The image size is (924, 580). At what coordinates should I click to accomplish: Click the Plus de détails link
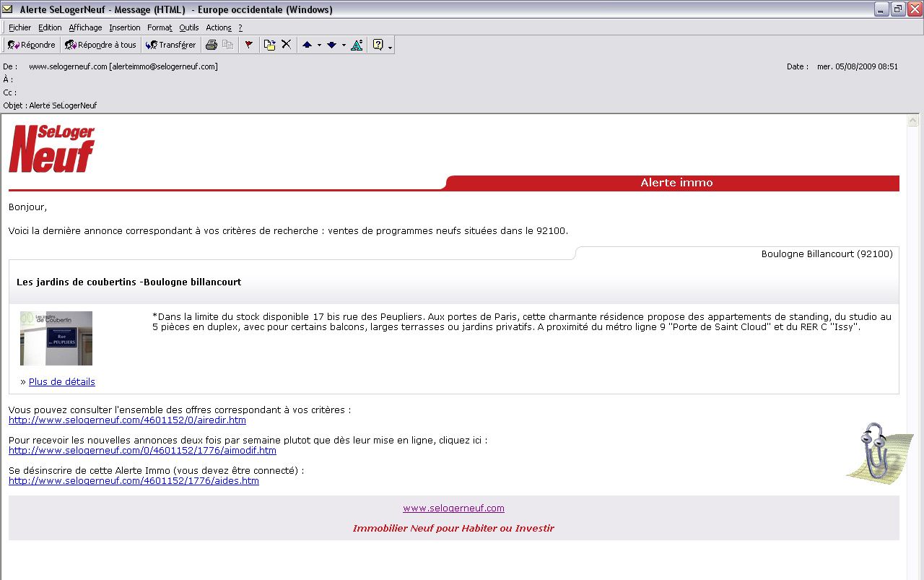(62, 382)
